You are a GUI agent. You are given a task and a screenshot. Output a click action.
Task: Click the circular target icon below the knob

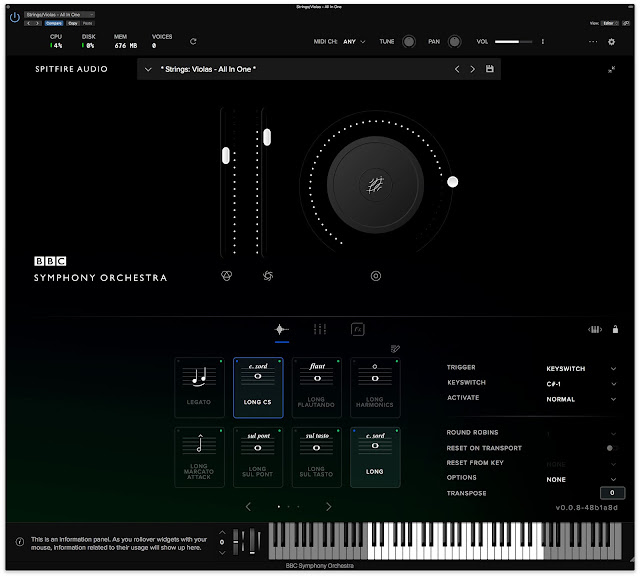point(376,276)
